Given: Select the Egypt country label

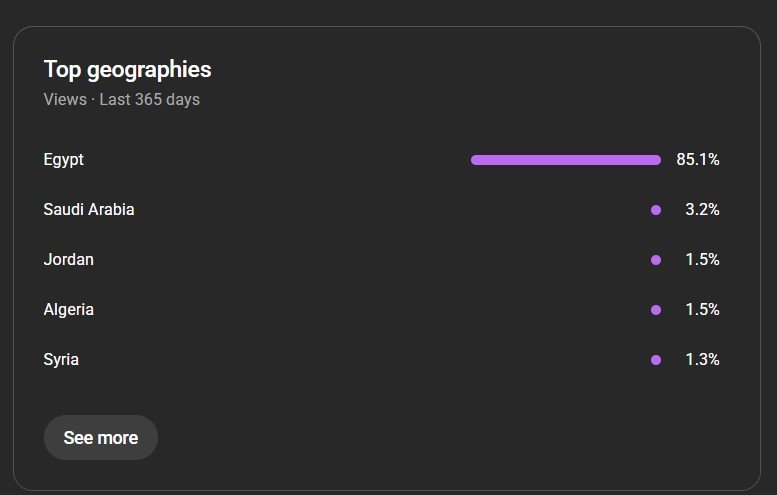Looking at the screenshot, I should pyautogui.click(x=64, y=160).
